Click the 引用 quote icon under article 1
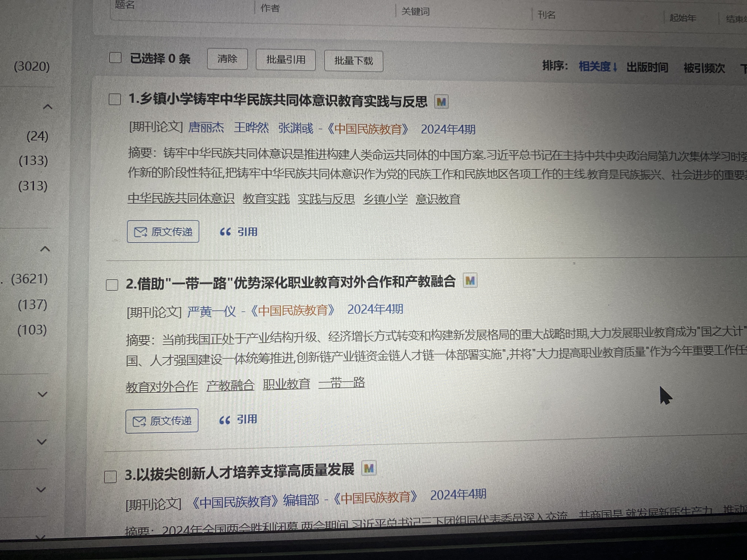Screen dimensions: 747x560 click(x=225, y=232)
